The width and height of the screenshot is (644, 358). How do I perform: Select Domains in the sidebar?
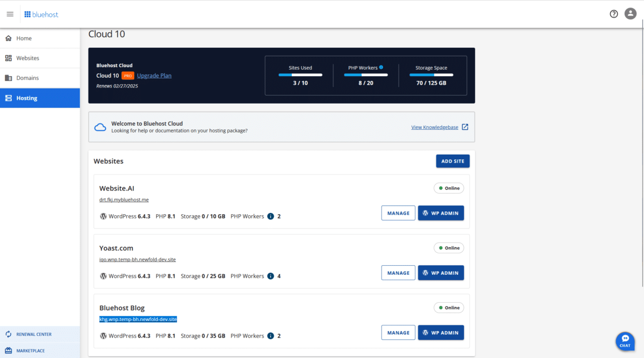(27, 78)
